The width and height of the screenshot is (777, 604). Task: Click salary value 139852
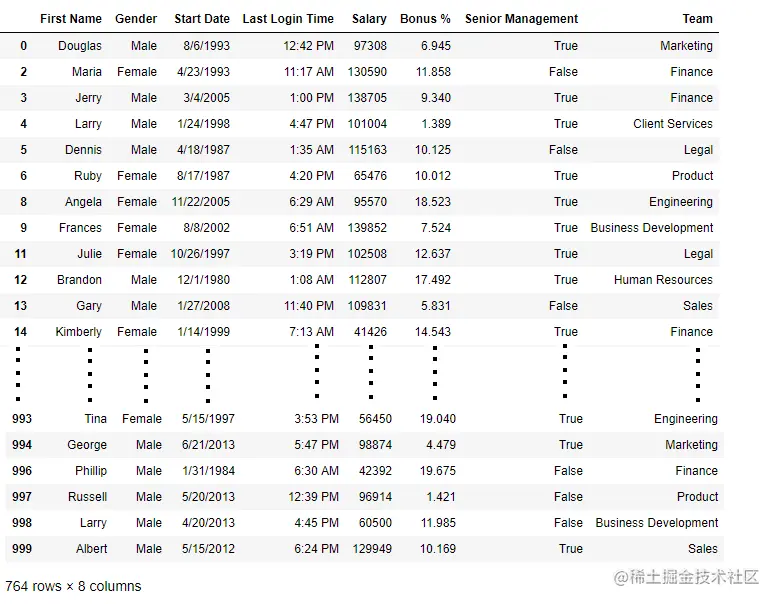click(367, 228)
